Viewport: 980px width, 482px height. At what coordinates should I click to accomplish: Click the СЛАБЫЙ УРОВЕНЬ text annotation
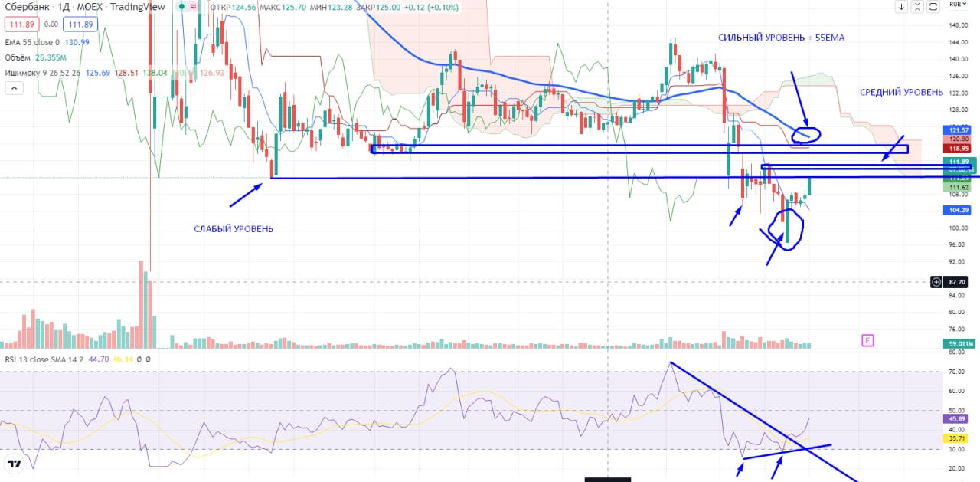[232, 229]
